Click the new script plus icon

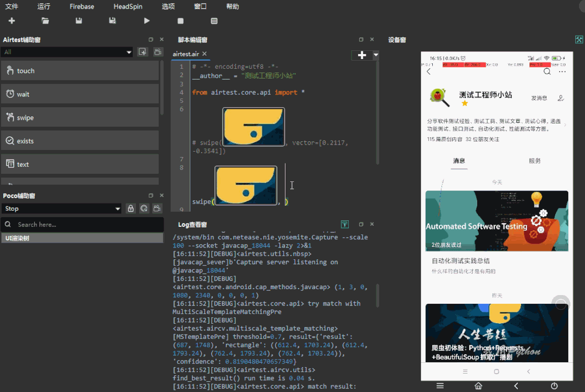[x=11, y=21]
